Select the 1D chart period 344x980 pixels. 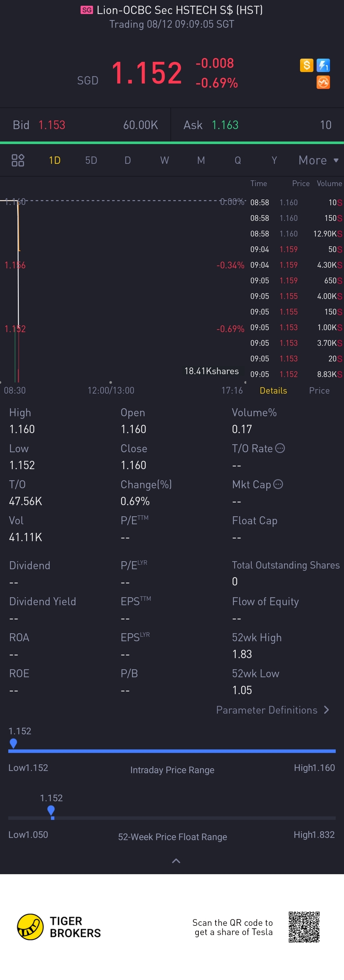click(x=54, y=160)
